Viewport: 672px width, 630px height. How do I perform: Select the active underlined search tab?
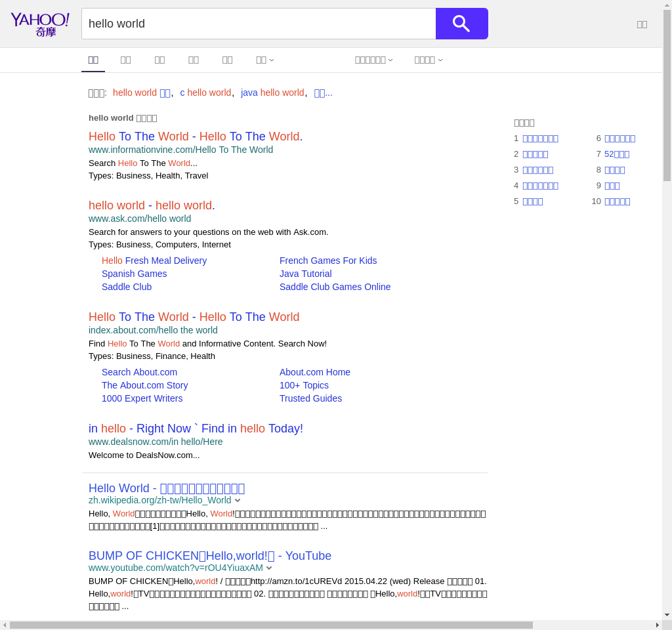coord(93,60)
